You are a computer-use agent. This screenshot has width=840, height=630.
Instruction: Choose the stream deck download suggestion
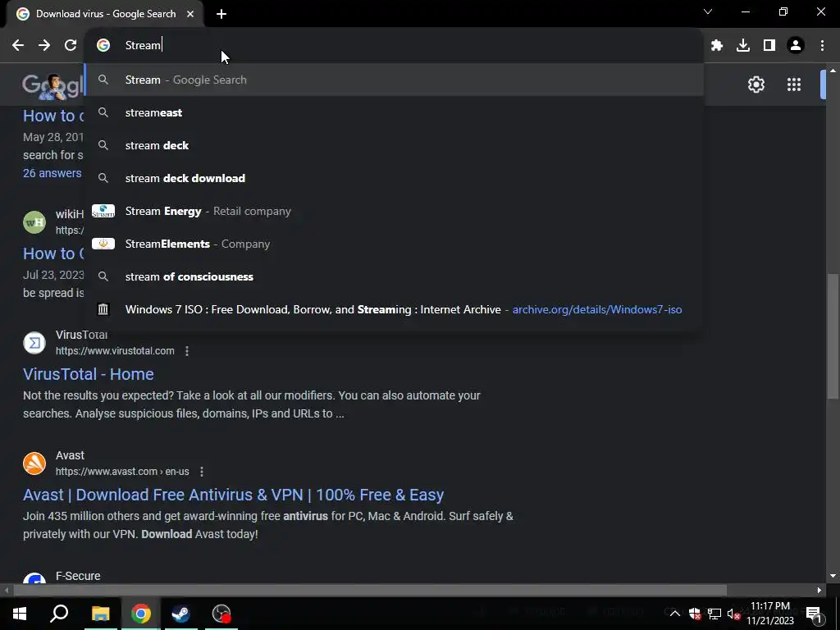click(394, 178)
